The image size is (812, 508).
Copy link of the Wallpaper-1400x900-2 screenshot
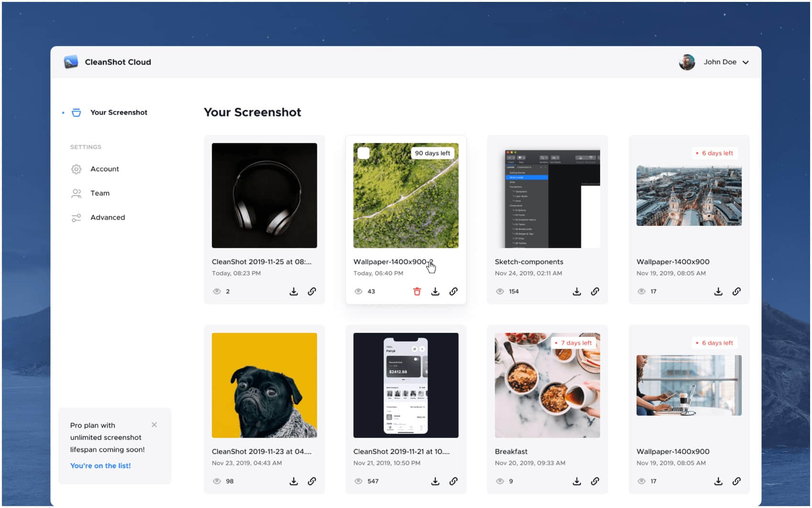coord(453,291)
